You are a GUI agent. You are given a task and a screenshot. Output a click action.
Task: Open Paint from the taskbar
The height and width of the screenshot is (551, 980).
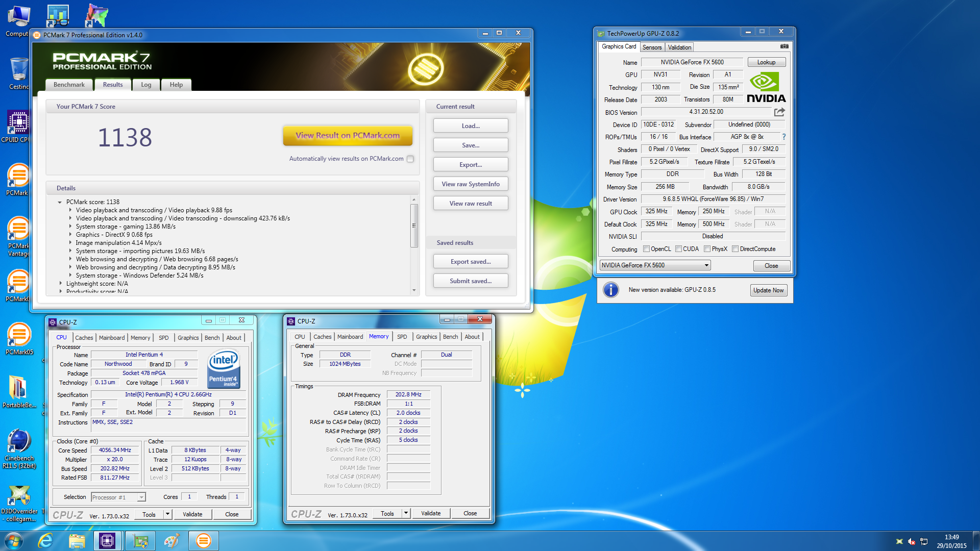click(171, 541)
